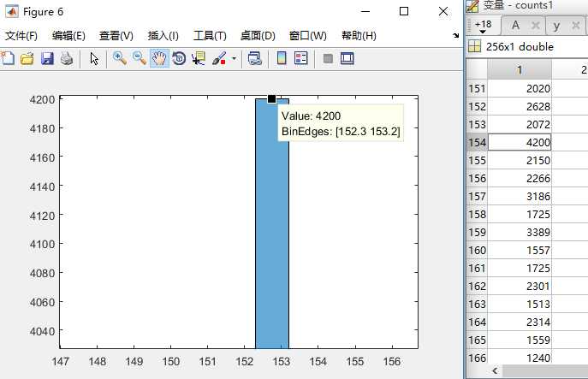Activate the Zoom In magnifier tool
This screenshot has height=379, width=588.
click(120, 58)
